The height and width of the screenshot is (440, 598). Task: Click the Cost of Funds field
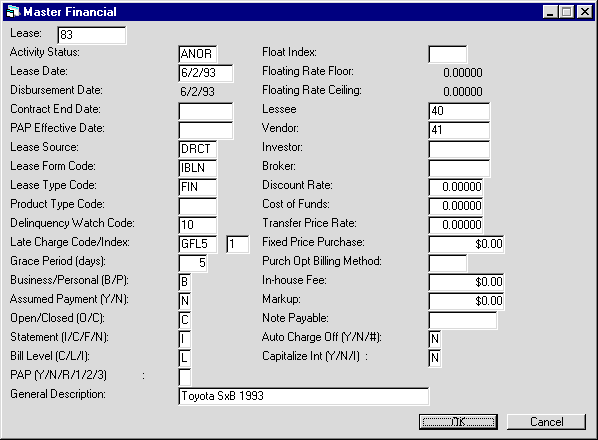456,206
